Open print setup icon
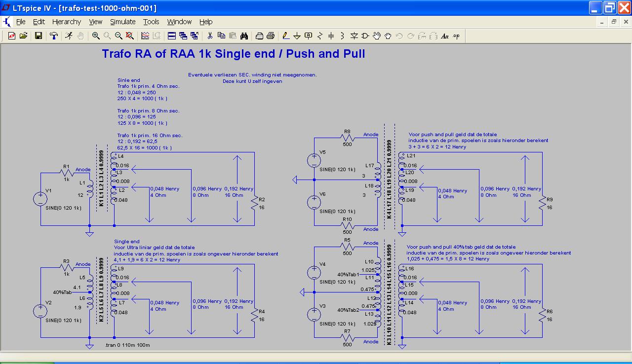This screenshot has width=632, height=364. [x=259, y=36]
